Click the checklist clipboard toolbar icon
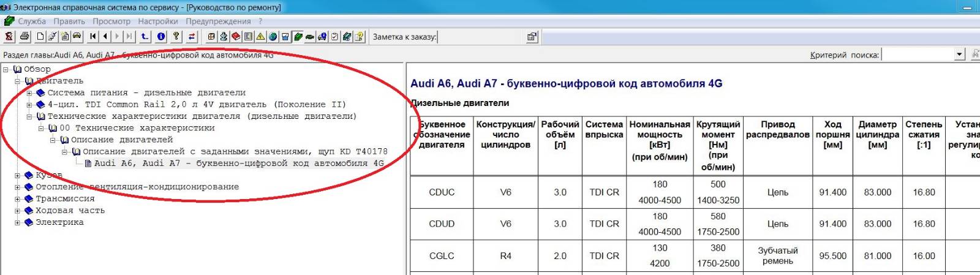Image resolution: width=980 pixels, height=275 pixels. click(x=334, y=36)
